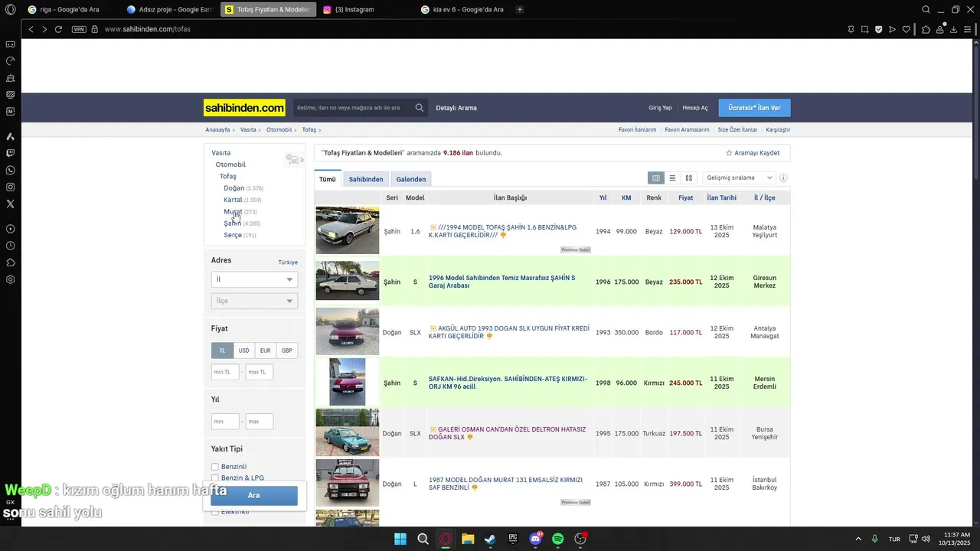Select USD currency toggle

(x=243, y=350)
